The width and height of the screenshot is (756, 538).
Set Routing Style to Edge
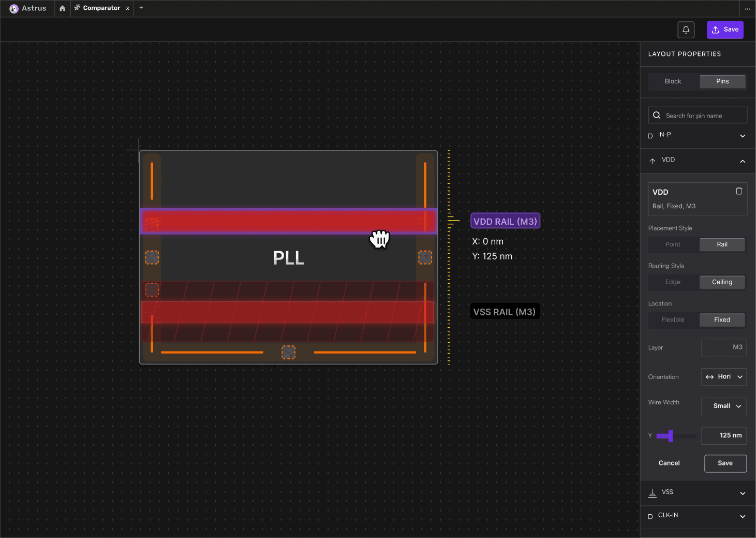click(673, 282)
